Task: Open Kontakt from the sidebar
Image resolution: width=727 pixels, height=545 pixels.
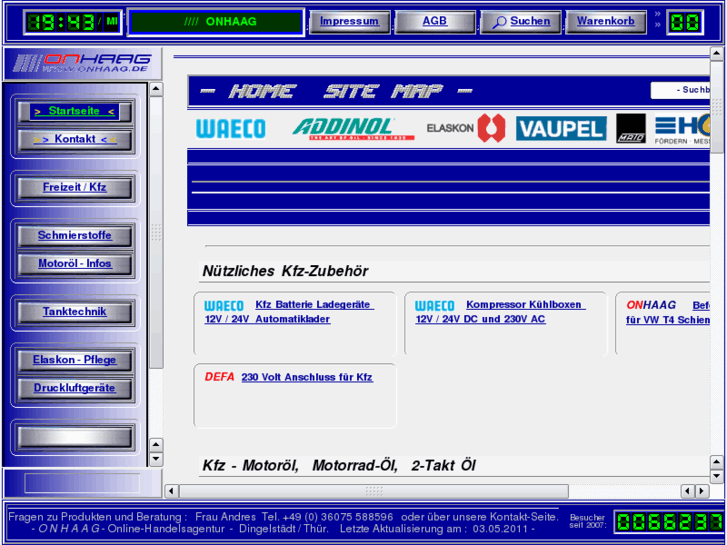Action: pyautogui.click(x=74, y=139)
